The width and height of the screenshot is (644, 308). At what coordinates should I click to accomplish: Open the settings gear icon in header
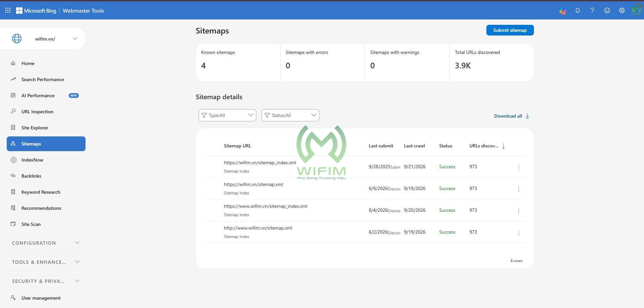click(622, 10)
